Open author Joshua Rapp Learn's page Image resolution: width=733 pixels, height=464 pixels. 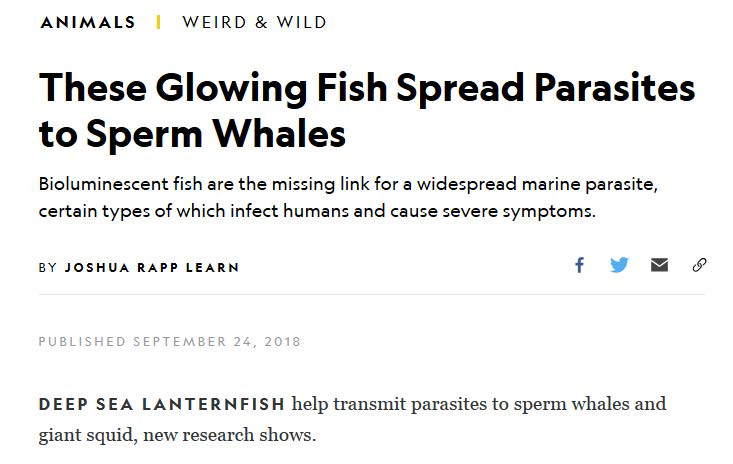[152, 267]
